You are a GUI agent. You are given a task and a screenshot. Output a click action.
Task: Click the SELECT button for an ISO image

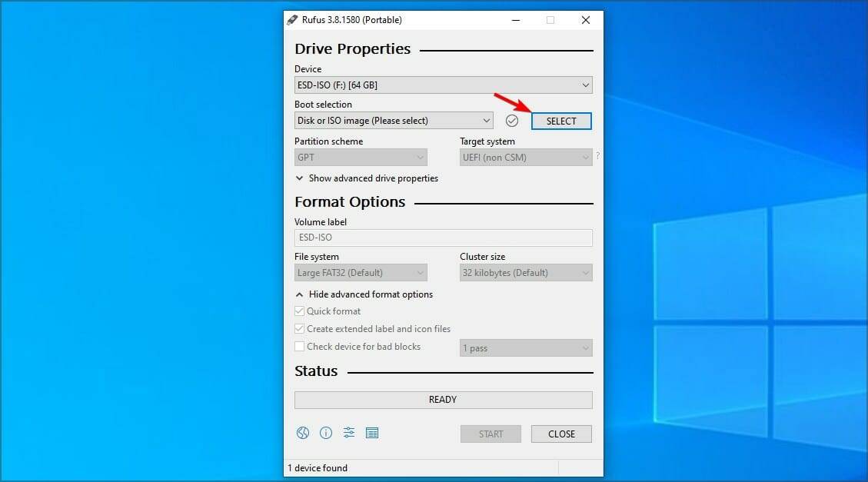[x=561, y=121]
